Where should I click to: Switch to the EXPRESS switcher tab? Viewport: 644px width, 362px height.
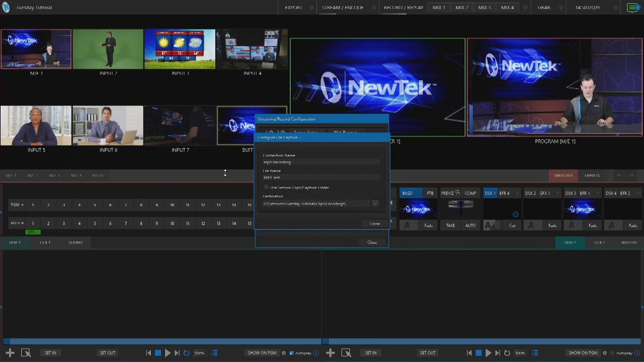pyautogui.click(x=592, y=175)
